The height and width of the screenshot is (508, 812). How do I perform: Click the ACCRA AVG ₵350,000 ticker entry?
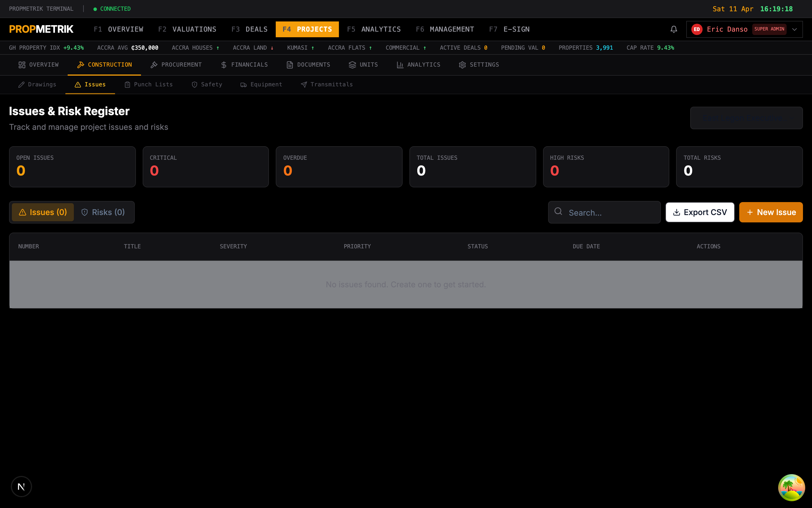point(127,48)
